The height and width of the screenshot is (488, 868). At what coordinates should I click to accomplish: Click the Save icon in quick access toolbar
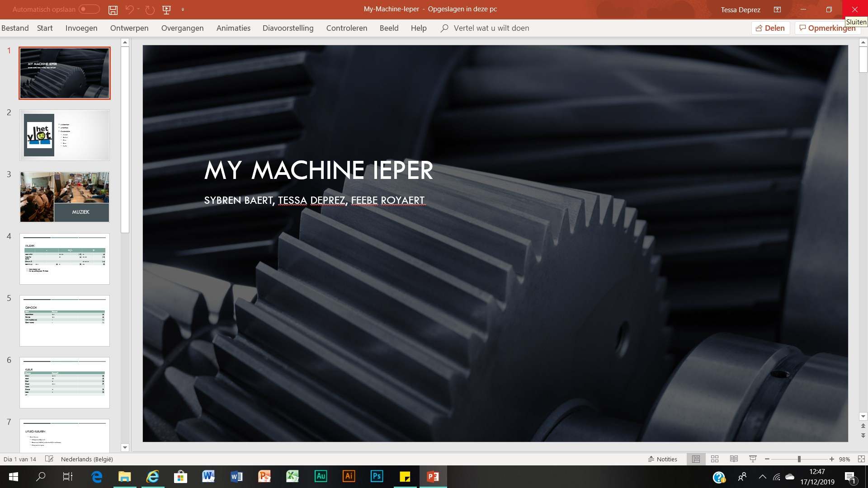[113, 9]
